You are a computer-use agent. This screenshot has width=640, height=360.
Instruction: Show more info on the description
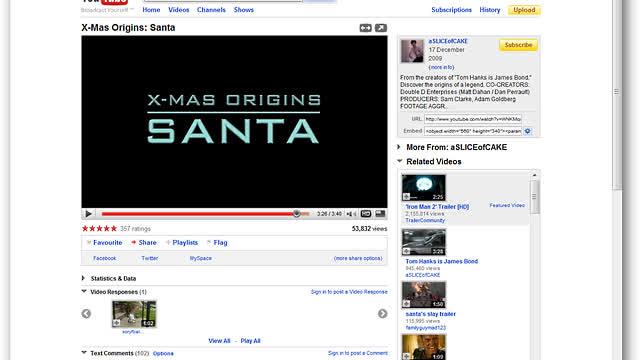pyautogui.click(x=441, y=67)
